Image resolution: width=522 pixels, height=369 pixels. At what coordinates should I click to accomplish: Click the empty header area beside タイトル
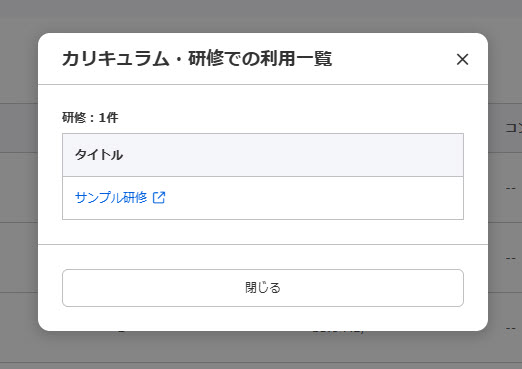tap(293, 155)
